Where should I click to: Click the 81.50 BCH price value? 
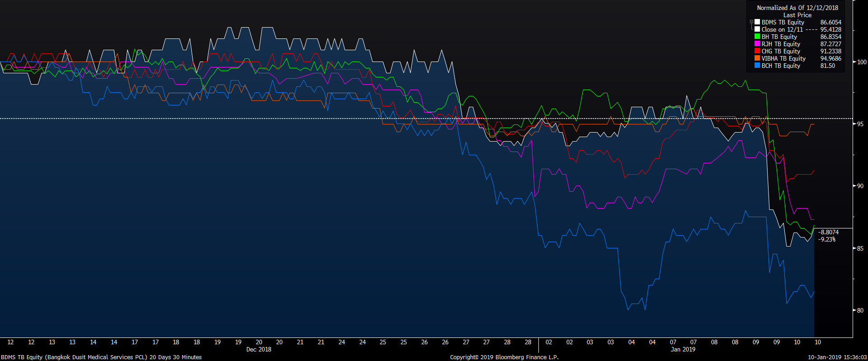[828, 66]
